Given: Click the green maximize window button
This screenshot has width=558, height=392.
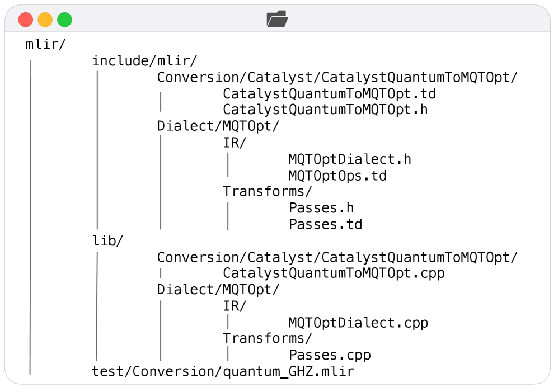Looking at the screenshot, I should coord(65,20).
